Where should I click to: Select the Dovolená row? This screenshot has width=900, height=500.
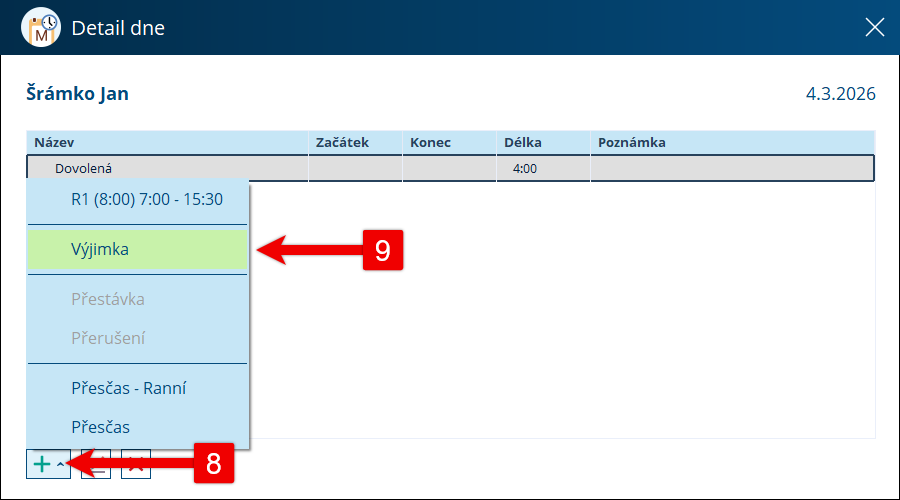451,168
